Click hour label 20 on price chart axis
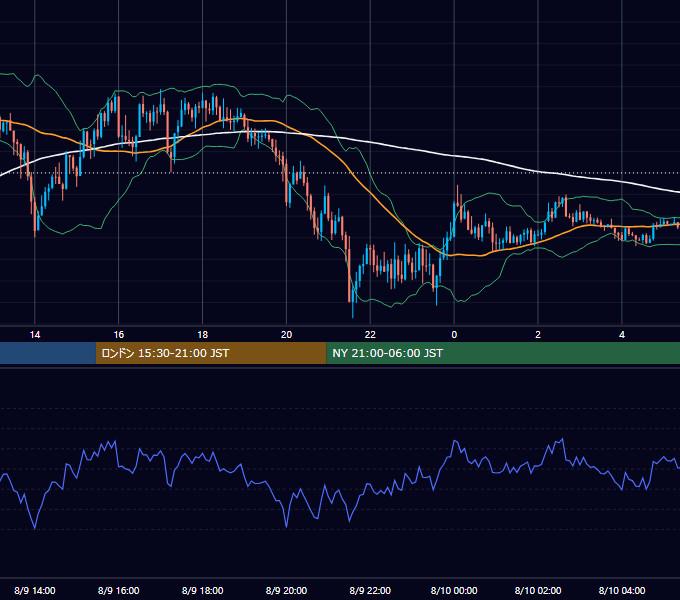 pos(286,335)
